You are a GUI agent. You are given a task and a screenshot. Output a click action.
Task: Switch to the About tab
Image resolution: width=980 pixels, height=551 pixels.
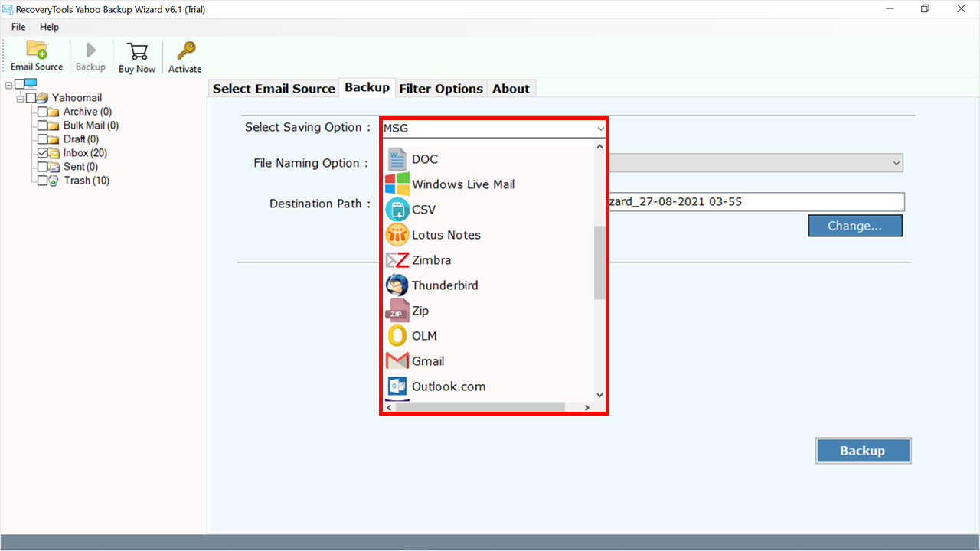511,89
